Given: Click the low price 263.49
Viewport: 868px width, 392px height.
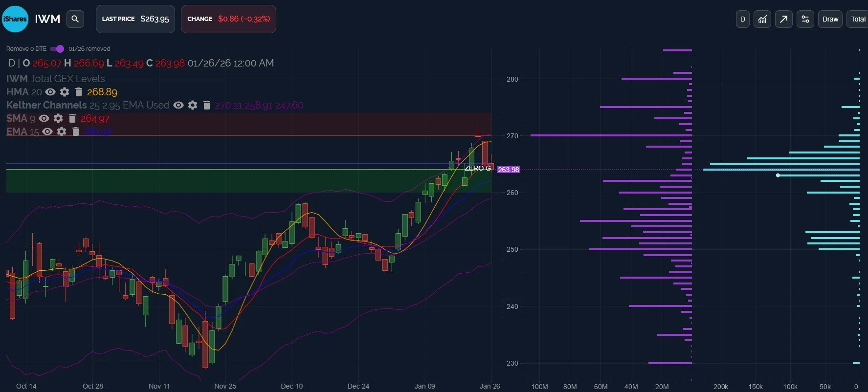Looking at the screenshot, I should [129, 63].
